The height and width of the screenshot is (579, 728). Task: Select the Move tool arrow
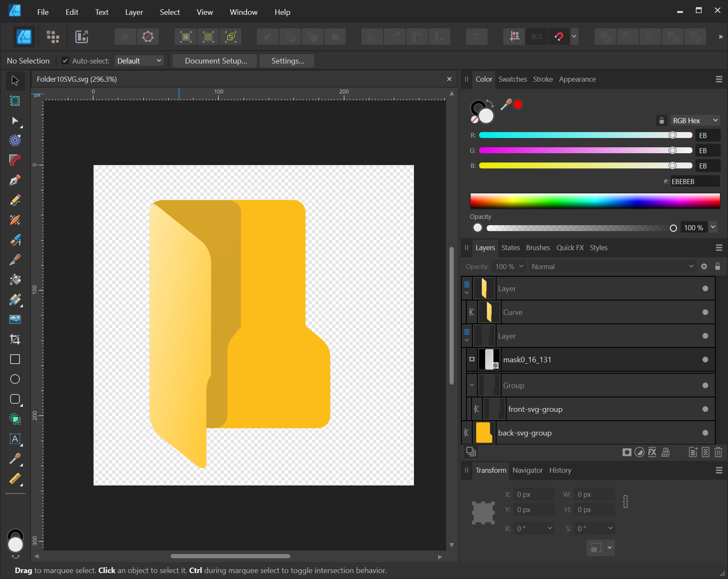click(x=15, y=80)
